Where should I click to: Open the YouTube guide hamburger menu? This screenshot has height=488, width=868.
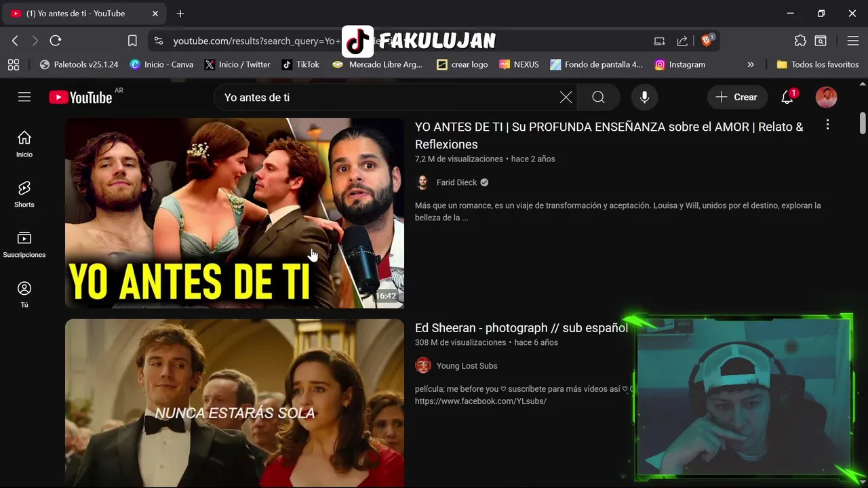[24, 97]
